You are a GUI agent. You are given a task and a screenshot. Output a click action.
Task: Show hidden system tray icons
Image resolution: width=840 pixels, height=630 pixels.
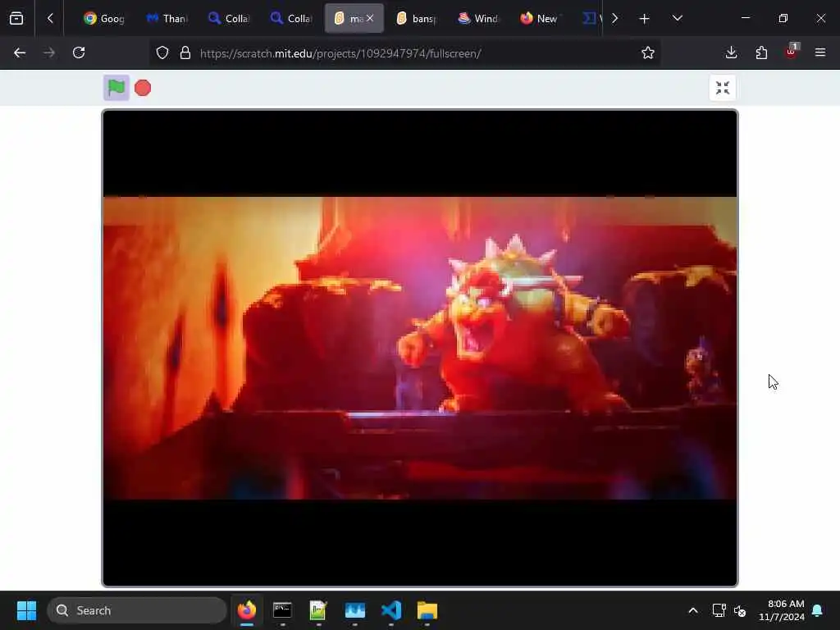[692, 610]
